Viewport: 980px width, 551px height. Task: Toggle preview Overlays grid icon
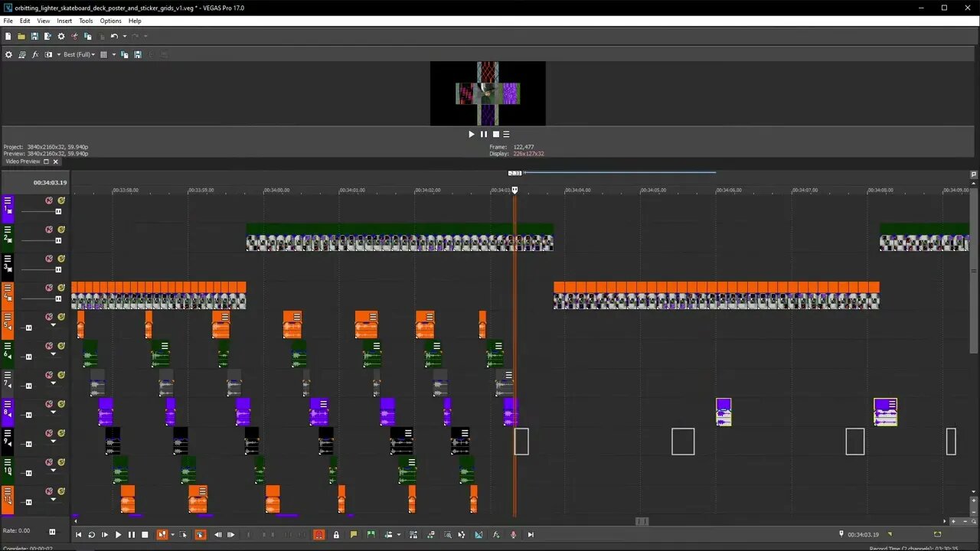point(103,54)
